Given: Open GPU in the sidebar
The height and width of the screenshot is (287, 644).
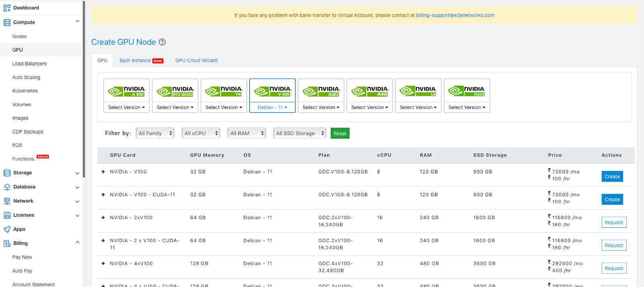Looking at the screenshot, I should click(17, 50).
